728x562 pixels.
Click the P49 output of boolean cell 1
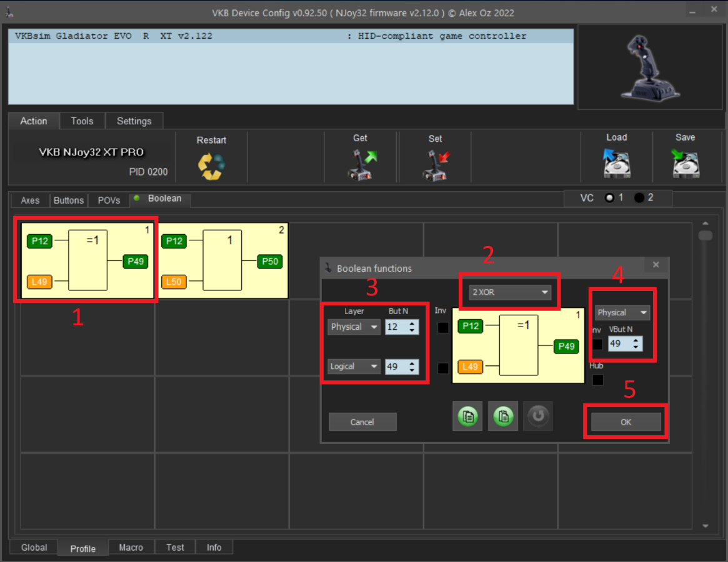pos(136,261)
